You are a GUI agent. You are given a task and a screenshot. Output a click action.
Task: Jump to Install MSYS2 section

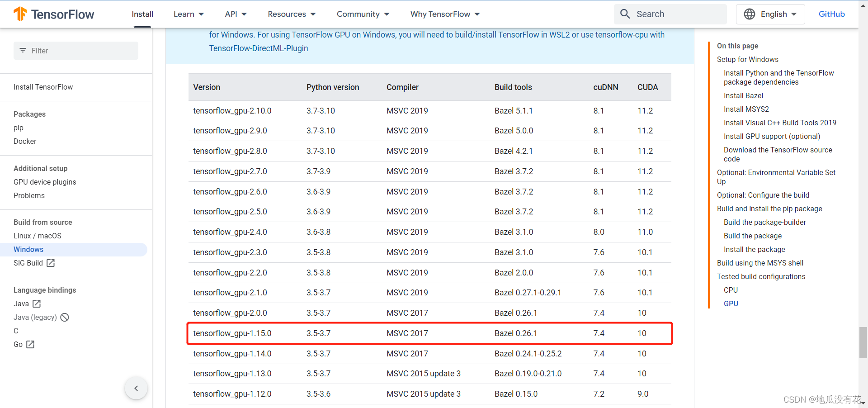[x=746, y=109]
